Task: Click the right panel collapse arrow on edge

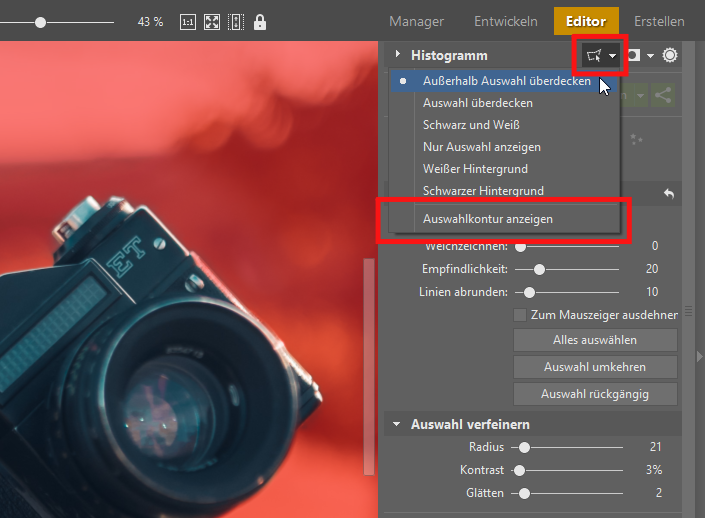Action: 699,355
